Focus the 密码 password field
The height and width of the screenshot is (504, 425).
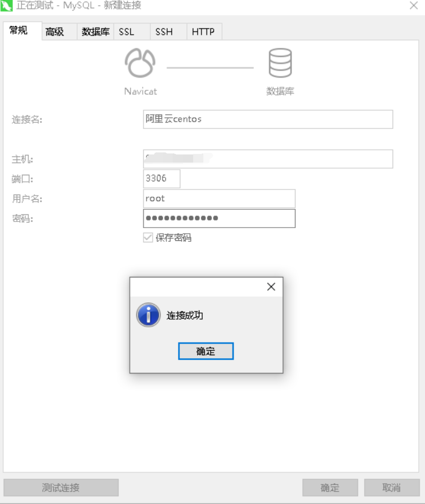[219, 218]
